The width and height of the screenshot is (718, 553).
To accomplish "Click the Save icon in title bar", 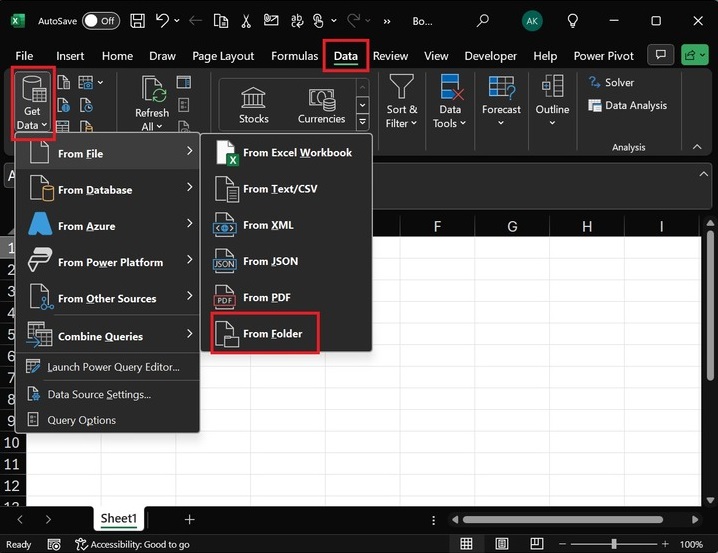I will 137,20.
